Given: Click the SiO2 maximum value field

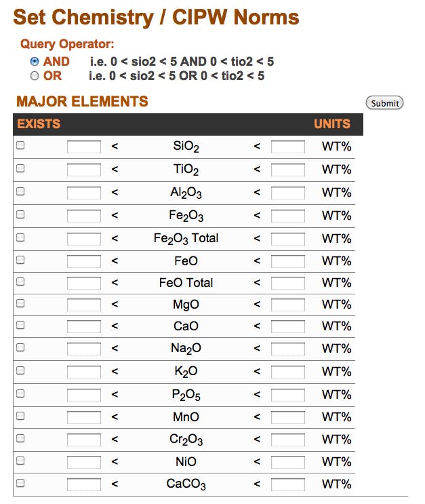Looking at the screenshot, I should click(288, 147).
